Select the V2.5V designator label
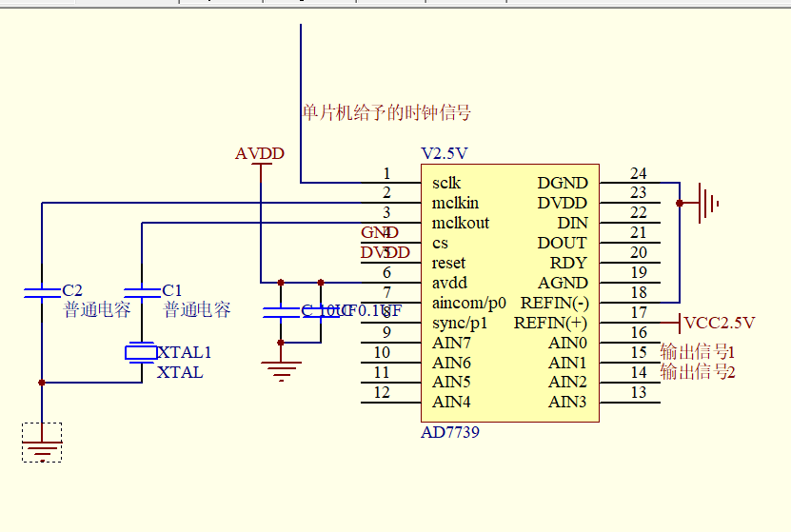The width and height of the screenshot is (791, 532). click(x=445, y=153)
